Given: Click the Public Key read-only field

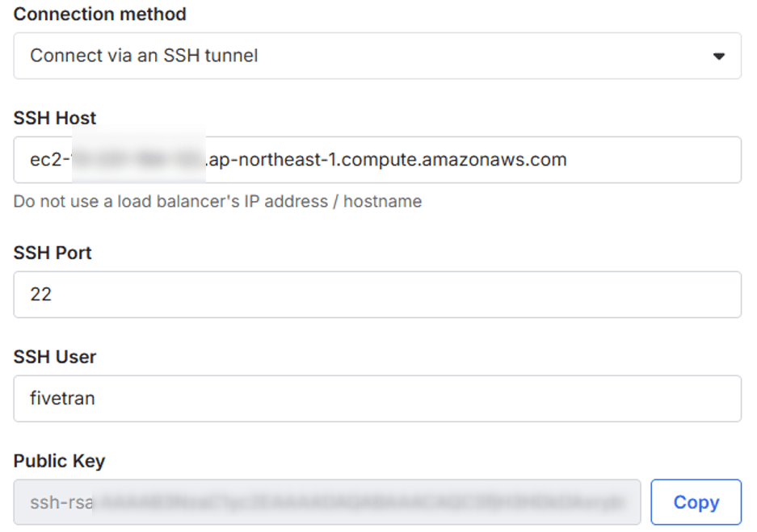Looking at the screenshot, I should 326,502.
